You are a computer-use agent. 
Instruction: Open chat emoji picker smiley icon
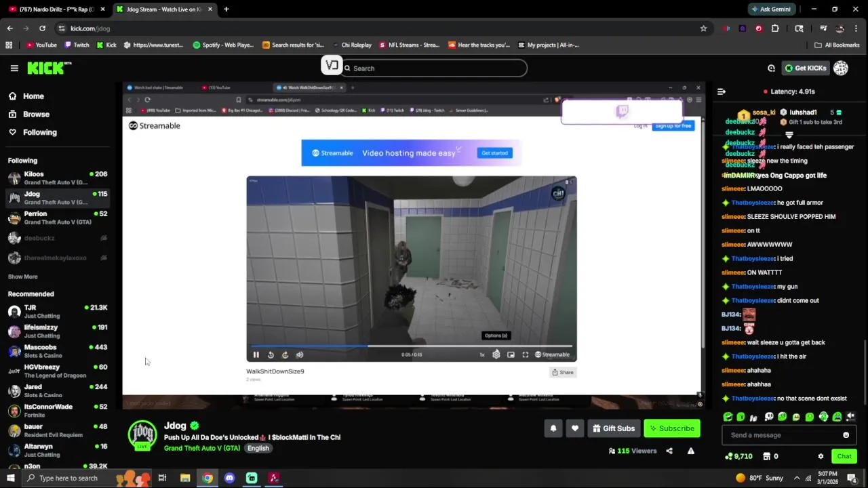click(846, 435)
